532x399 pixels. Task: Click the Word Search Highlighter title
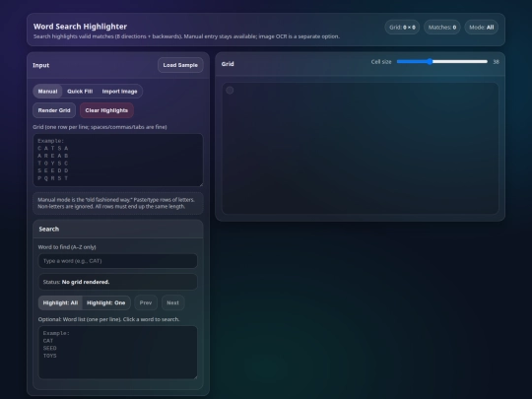pos(80,27)
